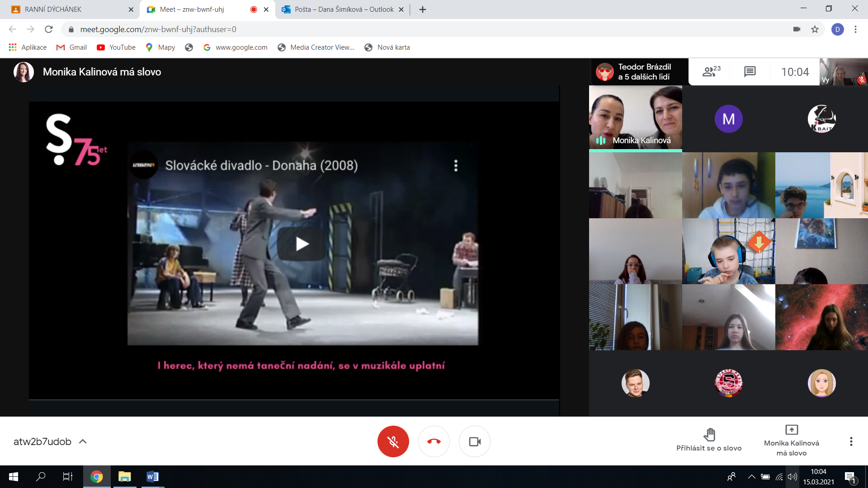The image size is (868, 488).
Task: View site information lock icon
Action: [x=71, y=29]
